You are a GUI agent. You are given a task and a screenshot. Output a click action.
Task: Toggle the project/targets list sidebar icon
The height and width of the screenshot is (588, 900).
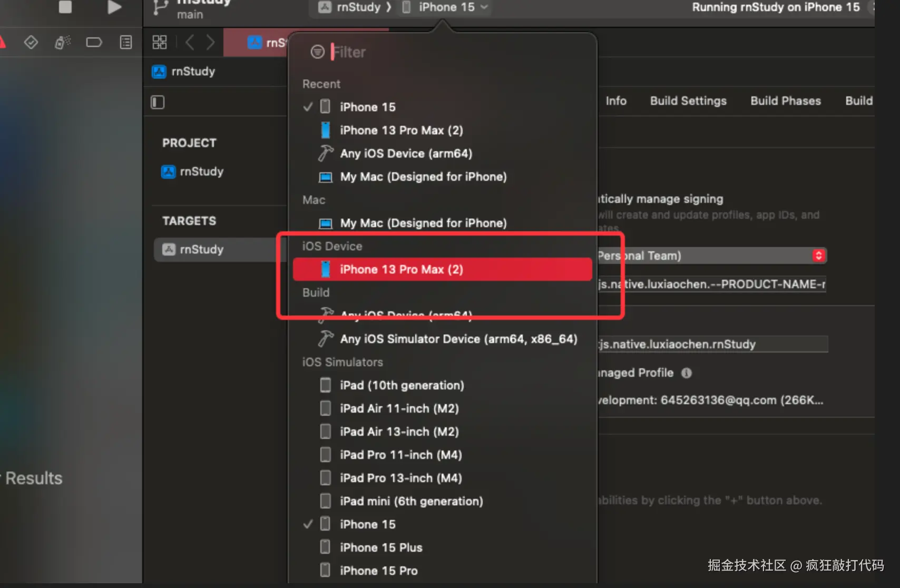(158, 102)
